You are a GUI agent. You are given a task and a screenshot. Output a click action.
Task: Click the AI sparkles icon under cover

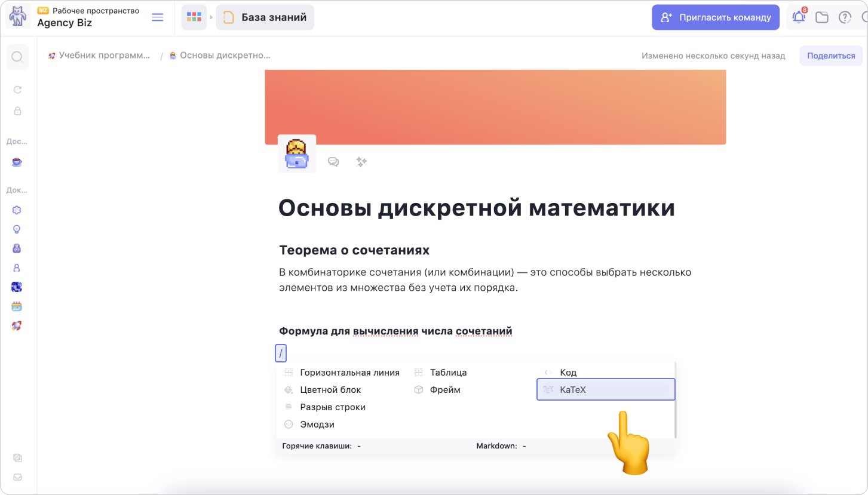tap(361, 161)
